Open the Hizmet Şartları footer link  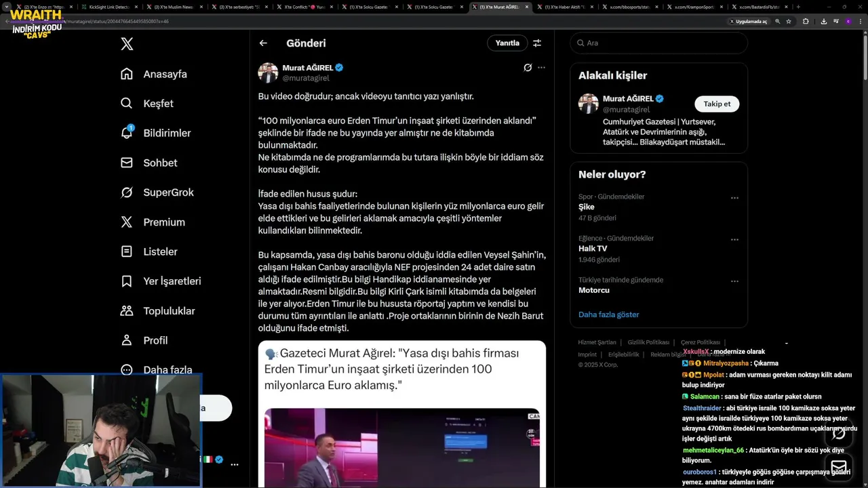pyautogui.click(x=597, y=342)
